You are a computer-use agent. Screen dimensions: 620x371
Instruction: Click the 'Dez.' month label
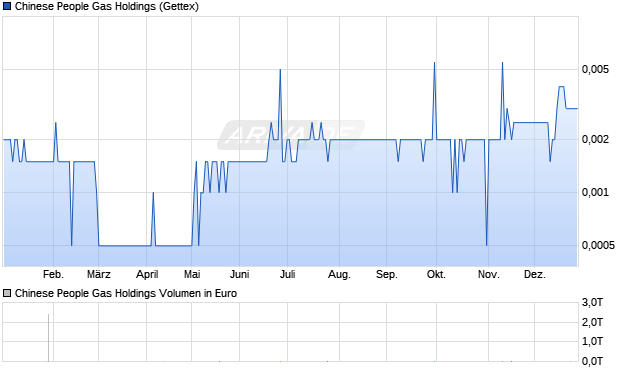click(x=535, y=274)
